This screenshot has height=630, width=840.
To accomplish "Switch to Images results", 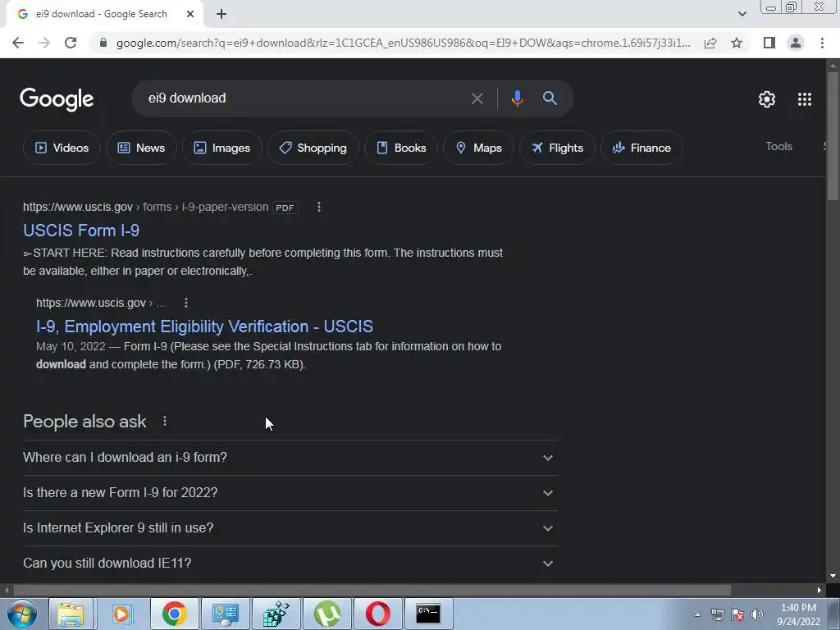I will [x=221, y=148].
